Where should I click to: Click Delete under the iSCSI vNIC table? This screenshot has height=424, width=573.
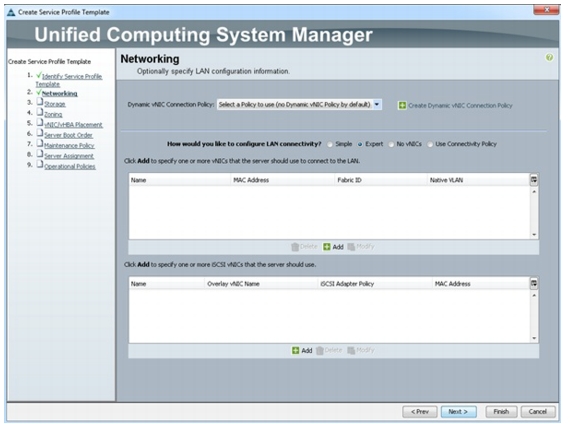(329, 350)
